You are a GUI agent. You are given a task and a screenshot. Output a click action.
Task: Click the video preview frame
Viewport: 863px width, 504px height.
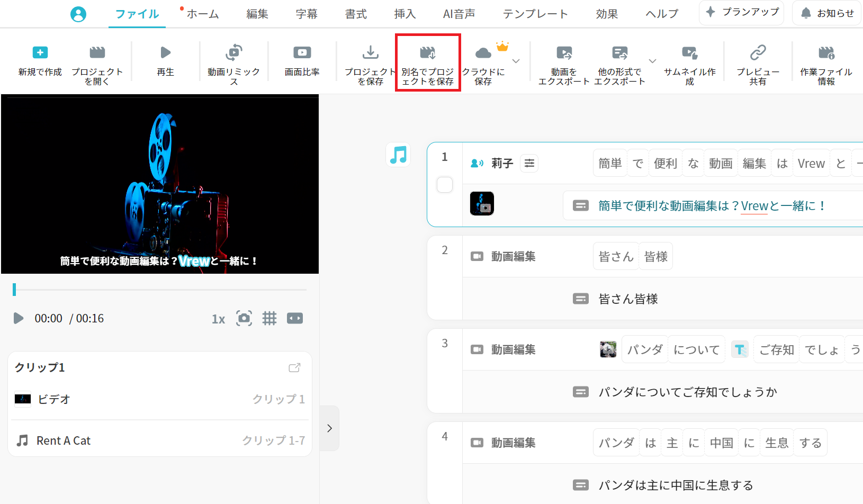(x=160, y=184)
